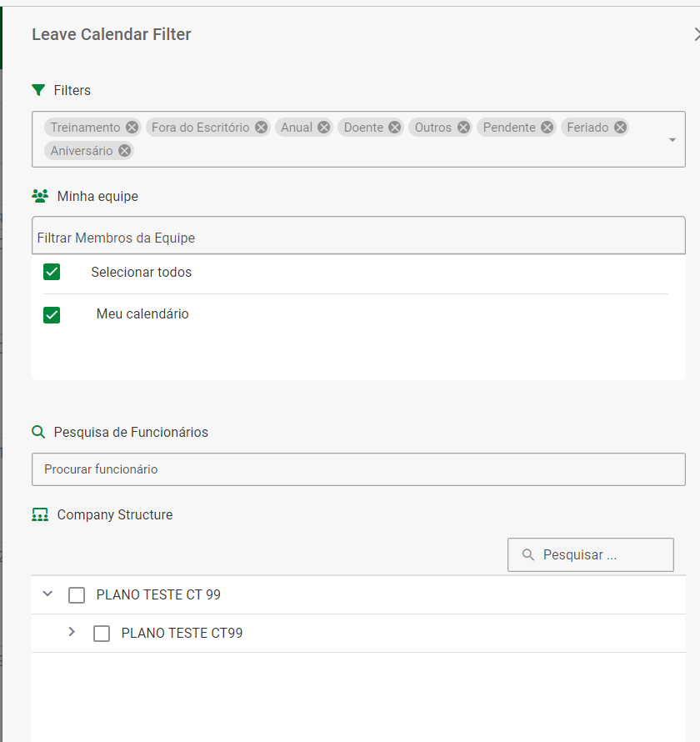Expand the PLANO TESTE CT99 child node
The image size is (700, 742).
tap(72, 633)
